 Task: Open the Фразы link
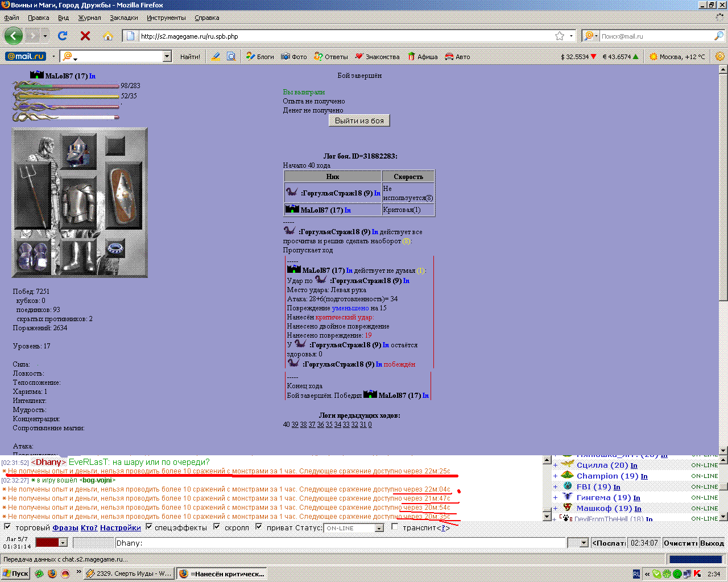point(65,528)
